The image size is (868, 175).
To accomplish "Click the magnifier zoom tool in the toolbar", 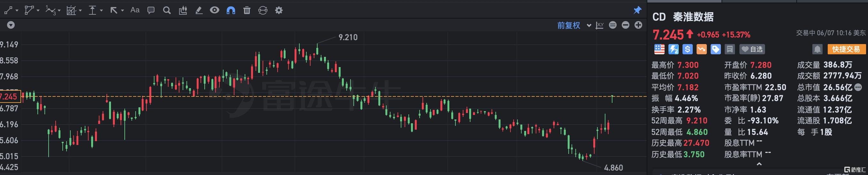I will click(x=167, y=11).
